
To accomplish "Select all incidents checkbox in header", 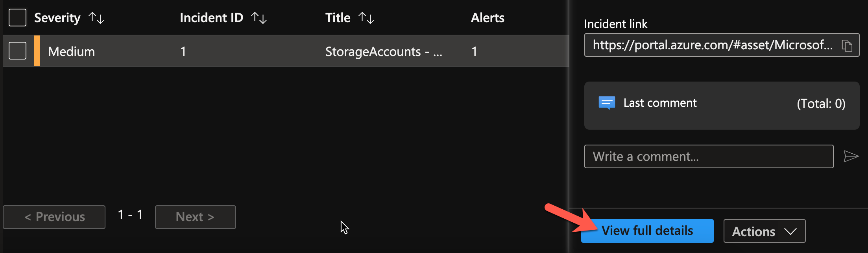I will point(17,18).
